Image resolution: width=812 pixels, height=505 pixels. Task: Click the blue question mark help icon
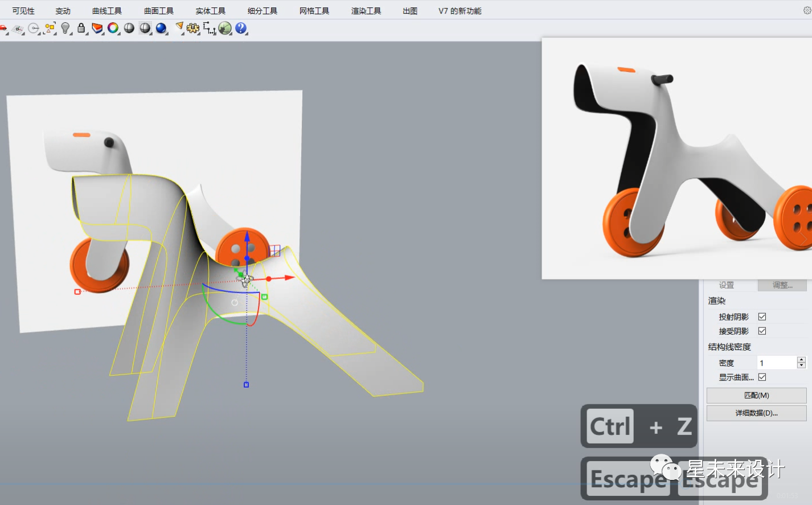[241, 28]
